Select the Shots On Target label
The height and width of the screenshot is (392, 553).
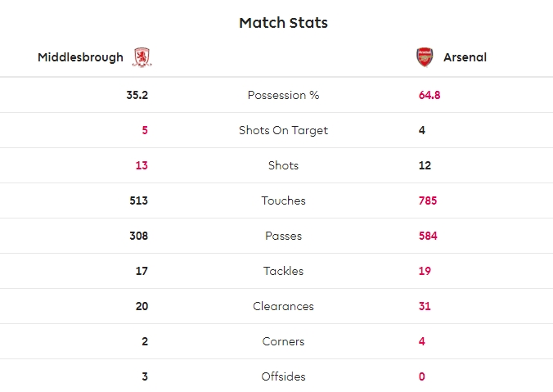(x=283, y=130)
